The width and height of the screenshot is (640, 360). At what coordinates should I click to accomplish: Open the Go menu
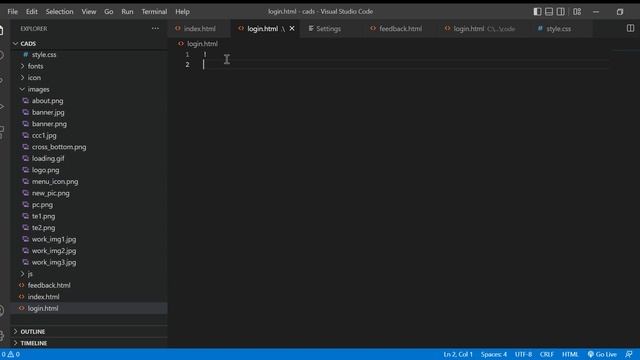[x=109, y=12]
